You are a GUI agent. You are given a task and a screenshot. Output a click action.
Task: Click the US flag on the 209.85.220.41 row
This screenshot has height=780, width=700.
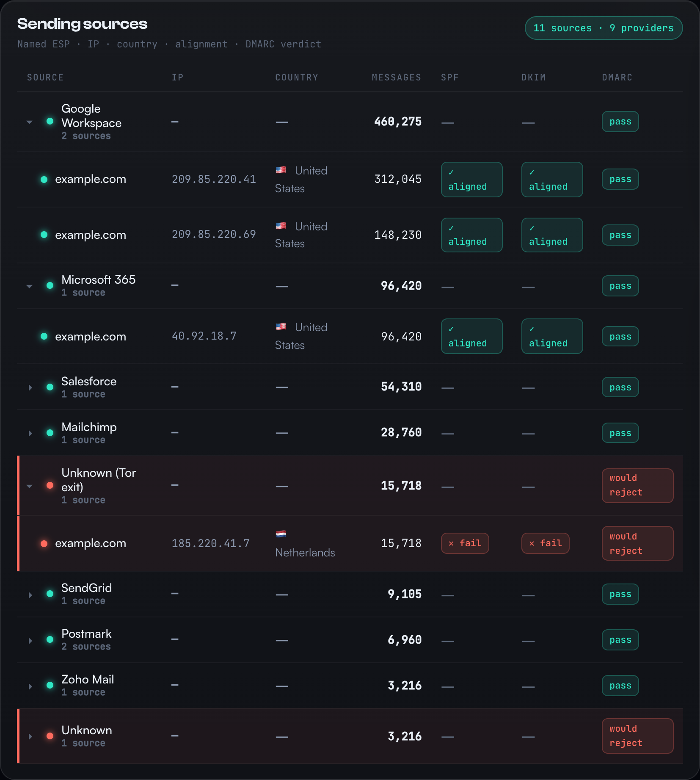pos(281,170)
